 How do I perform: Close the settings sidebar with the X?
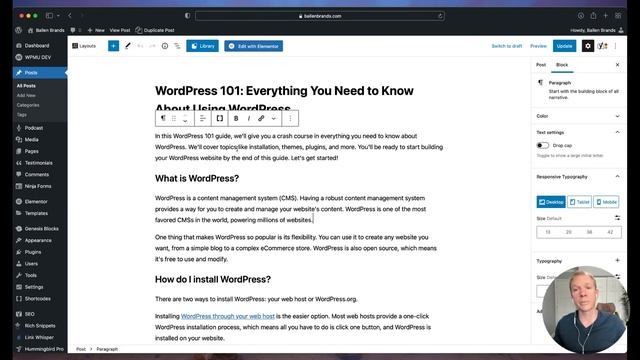618,65
